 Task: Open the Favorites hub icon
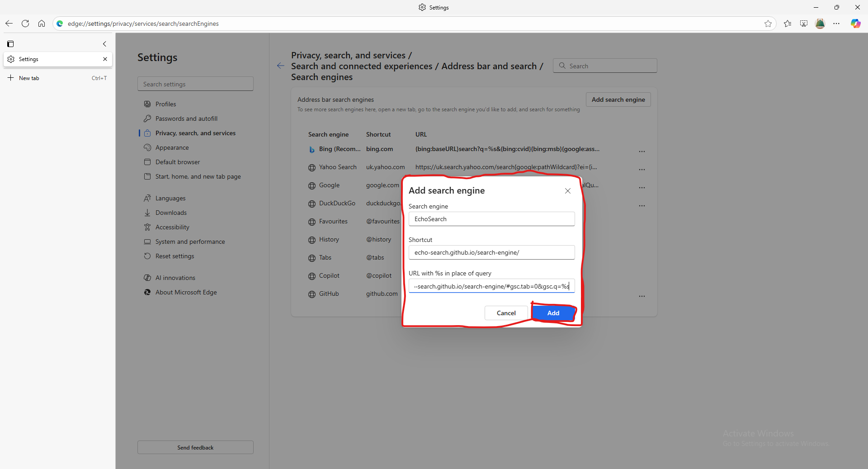click(x=788, y=24)
